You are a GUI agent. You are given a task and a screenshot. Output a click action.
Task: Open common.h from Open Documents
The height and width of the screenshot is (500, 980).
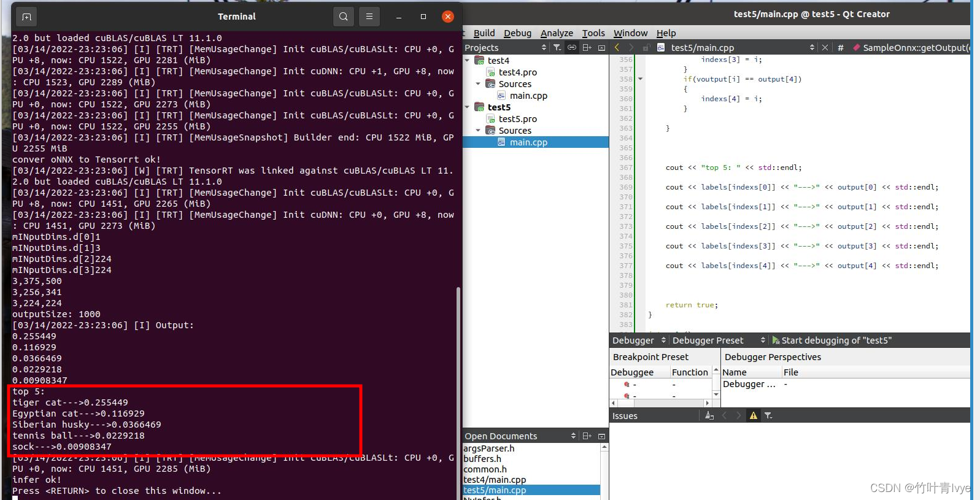point(485,469)
